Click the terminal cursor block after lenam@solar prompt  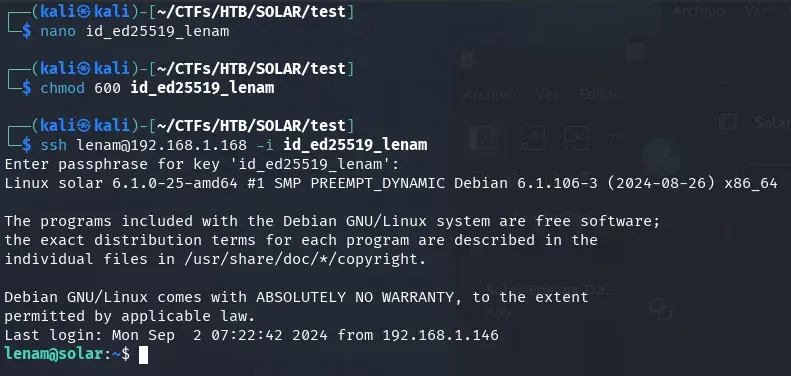(143, 354)
